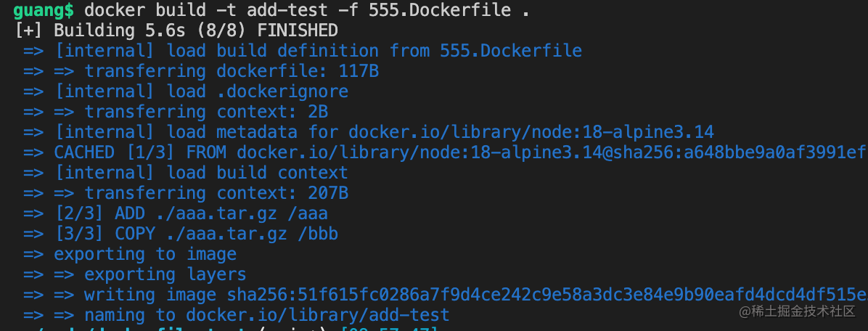Viewport: 868px width, 331px height.
Task: Click 'load build definition from 555.Dockerfile' line
Action: coord(303,51)
